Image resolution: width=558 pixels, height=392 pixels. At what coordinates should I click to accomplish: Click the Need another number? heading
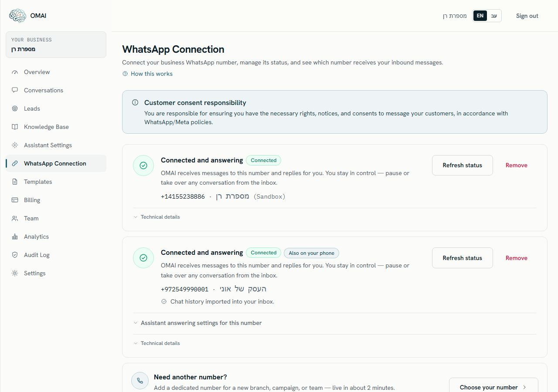click(191, 377)
